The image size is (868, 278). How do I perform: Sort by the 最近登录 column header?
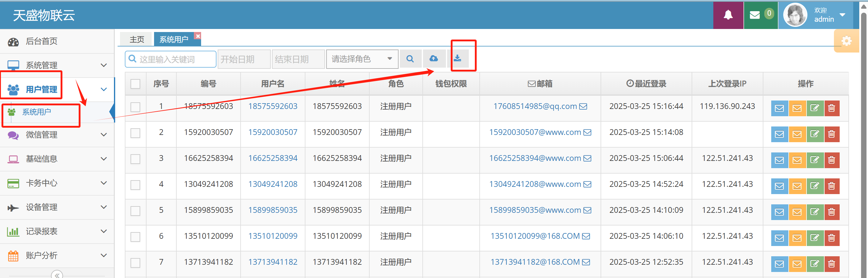tap(646, 84)
